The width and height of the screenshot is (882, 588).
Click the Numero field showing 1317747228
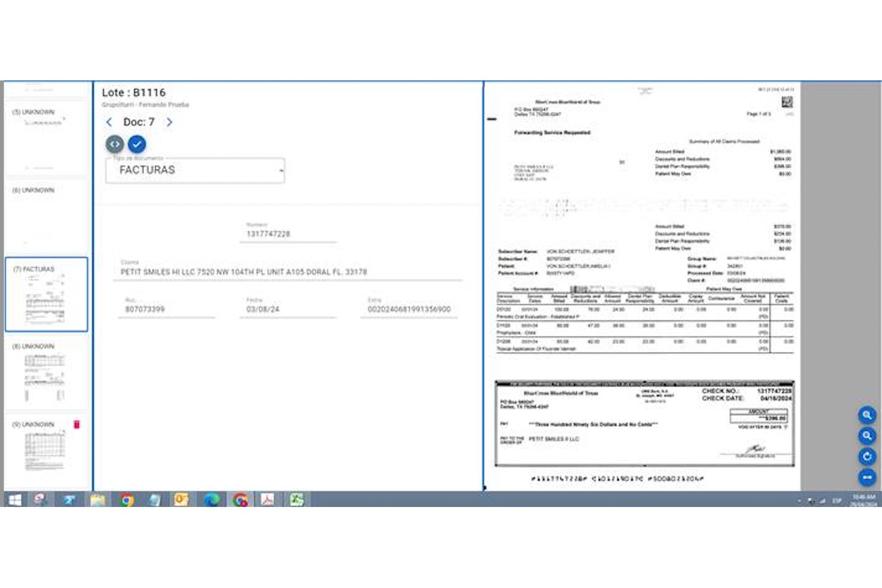coord(288,234)
